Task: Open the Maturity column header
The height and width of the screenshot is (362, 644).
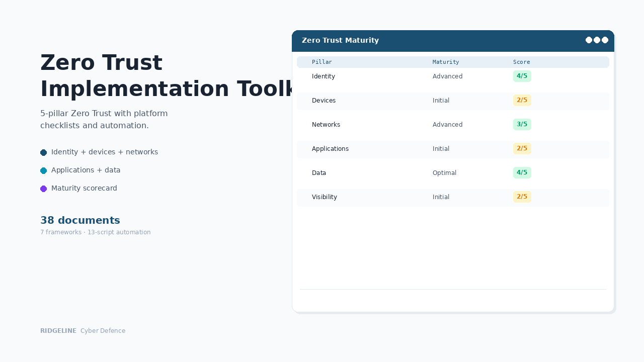Action: click(x=446, y=62)
